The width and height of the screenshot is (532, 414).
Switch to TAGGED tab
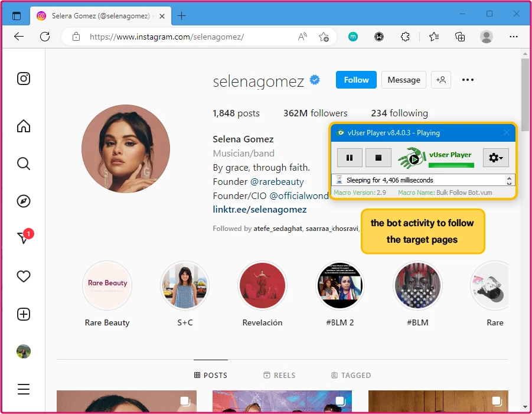pos(351,375)
